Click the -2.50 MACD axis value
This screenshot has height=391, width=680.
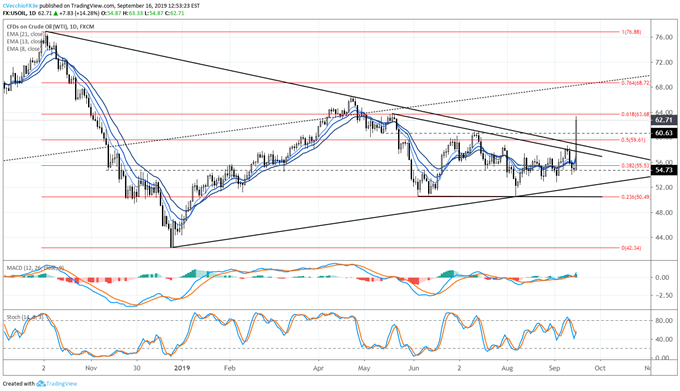664,296
